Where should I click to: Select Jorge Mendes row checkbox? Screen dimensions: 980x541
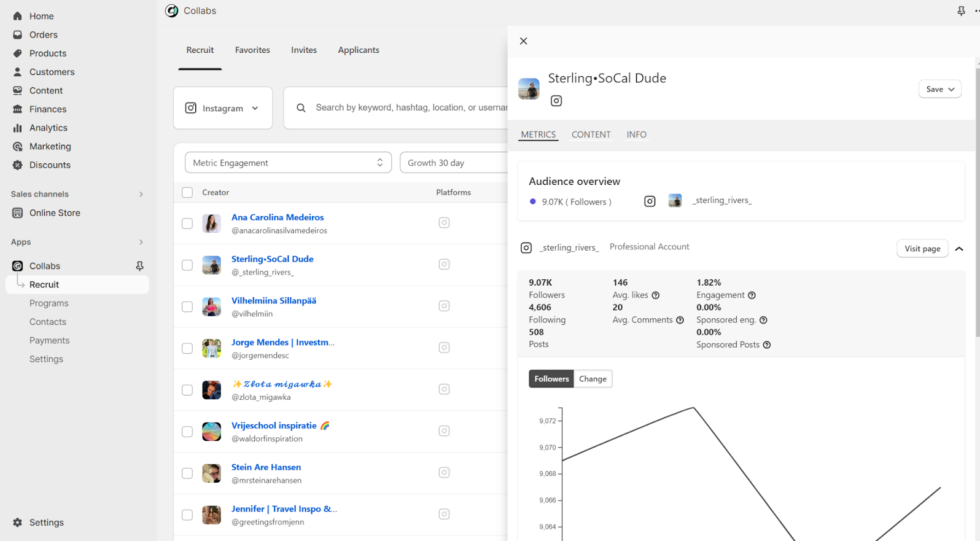(x=187, y=348)
